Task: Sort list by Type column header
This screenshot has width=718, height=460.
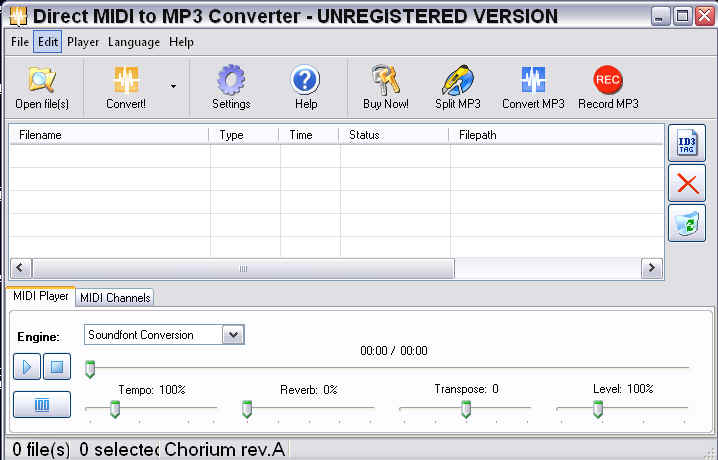Action: 245,135
